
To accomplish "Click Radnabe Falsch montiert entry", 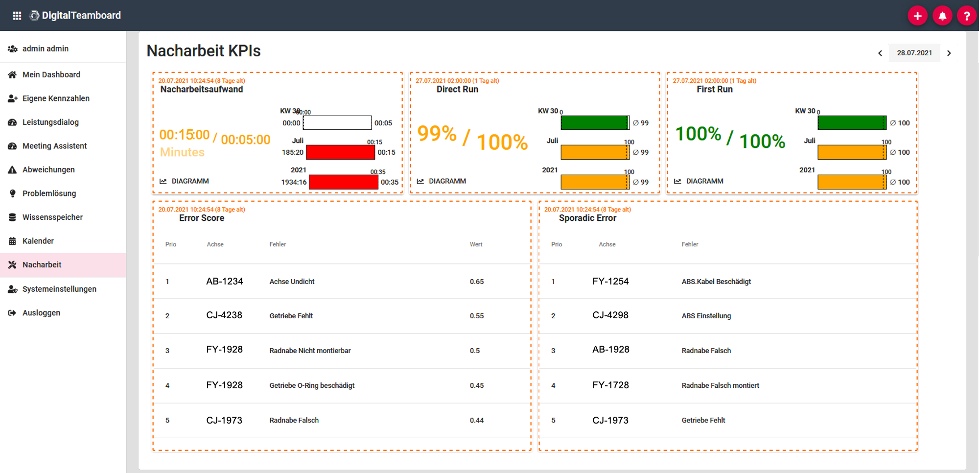I will (720, 386).
